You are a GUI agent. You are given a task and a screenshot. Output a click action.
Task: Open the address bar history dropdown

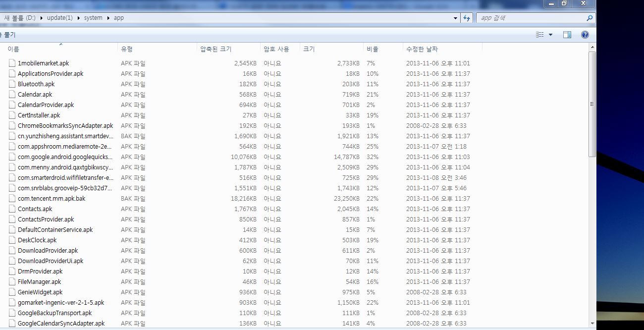[x=456, y=18]
